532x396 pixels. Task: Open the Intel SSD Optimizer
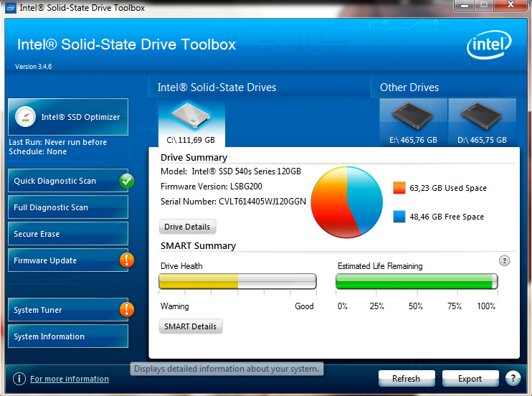click(68, 117)
